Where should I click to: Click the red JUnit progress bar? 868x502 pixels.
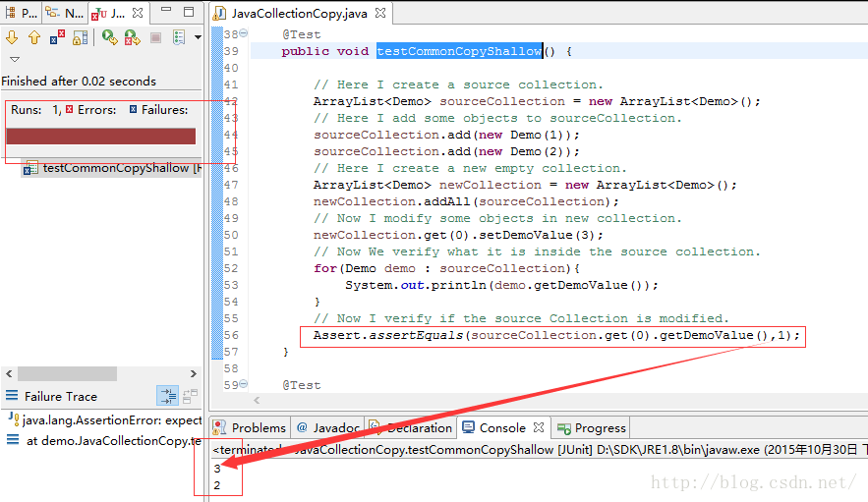(x=100, y=137)
